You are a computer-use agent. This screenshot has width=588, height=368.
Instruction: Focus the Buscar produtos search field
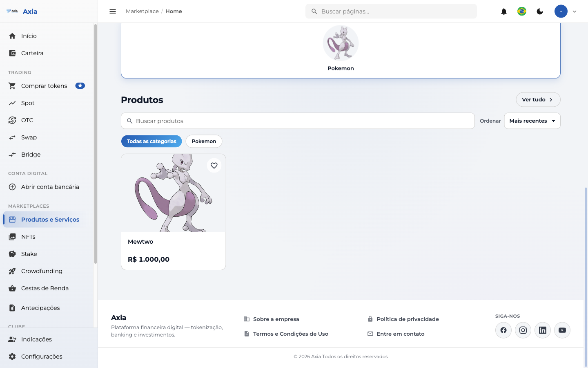coord(298,121)
